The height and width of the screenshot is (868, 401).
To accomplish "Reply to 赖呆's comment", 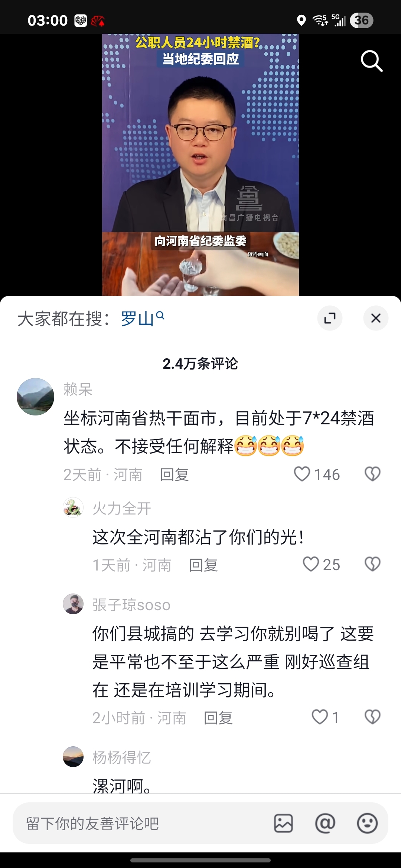I will click(x=174, y=474).
